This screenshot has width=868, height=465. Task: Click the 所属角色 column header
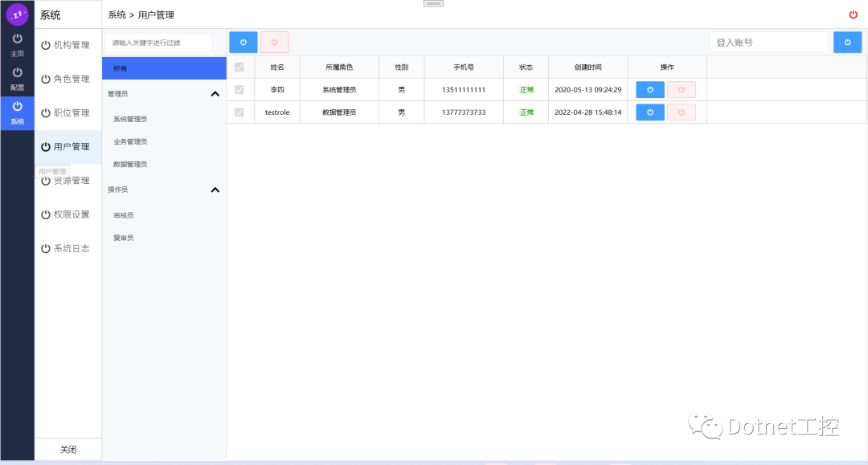tap(339, 67)
